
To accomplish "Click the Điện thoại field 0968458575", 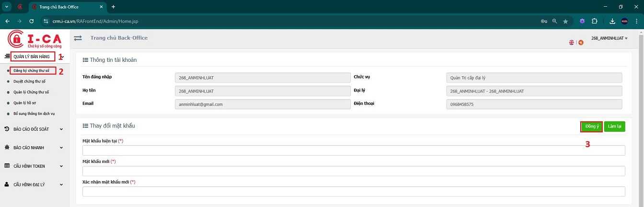I will coord(534,104).
